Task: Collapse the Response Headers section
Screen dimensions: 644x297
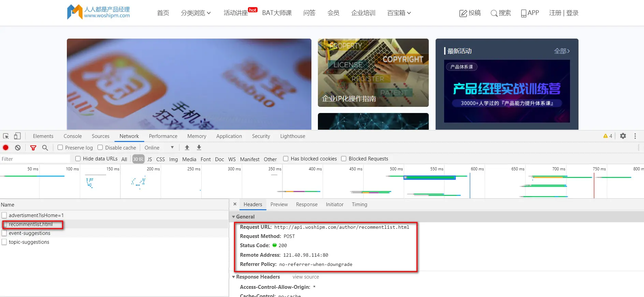Action: tap(234, 277)
